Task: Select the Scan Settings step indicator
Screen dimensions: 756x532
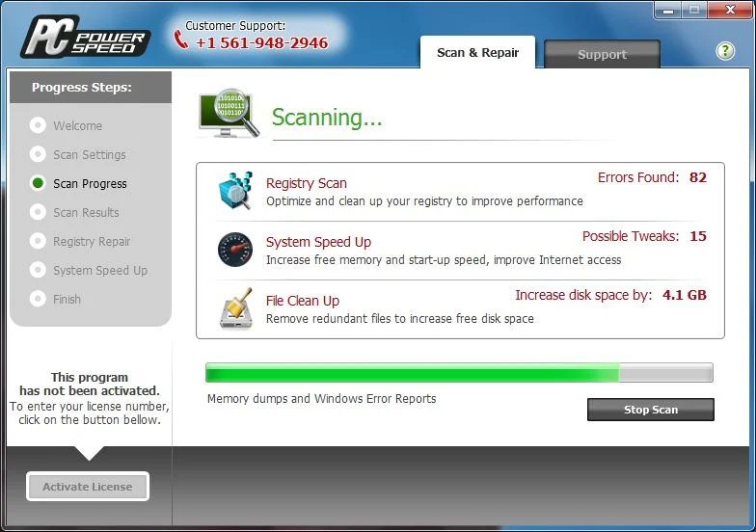Action: (38, 154)
